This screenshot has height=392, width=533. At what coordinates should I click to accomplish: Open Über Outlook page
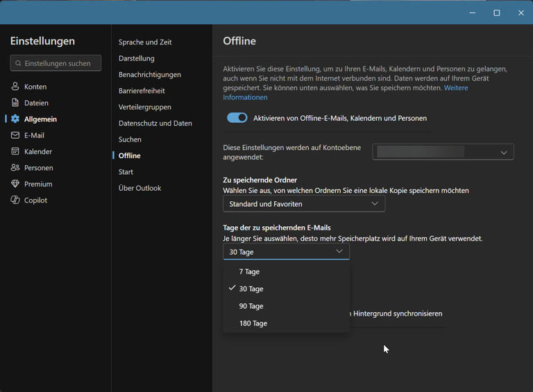[x=139, y=188]
